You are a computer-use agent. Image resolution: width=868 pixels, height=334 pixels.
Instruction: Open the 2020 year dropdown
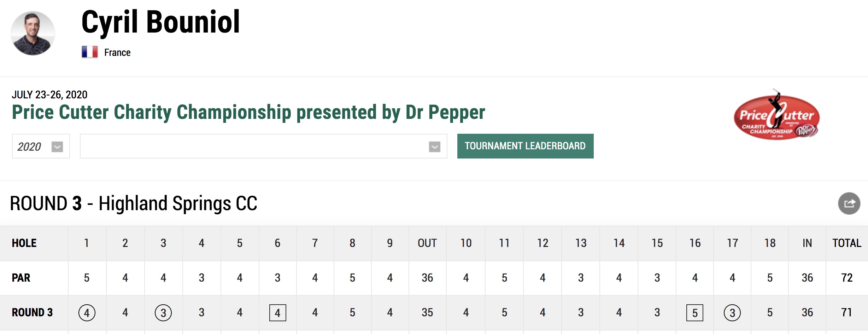tap(41, 146)
